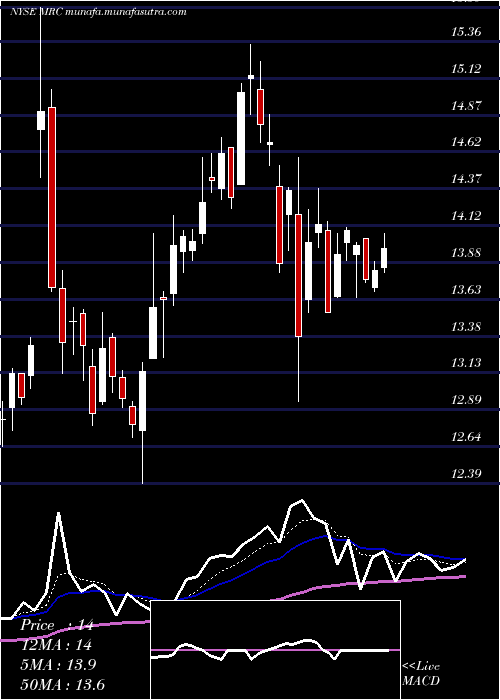Click the 13.38 price axis label
Image resolution: width=500 pixels, height=700 pixels.
tap(467, 327)
